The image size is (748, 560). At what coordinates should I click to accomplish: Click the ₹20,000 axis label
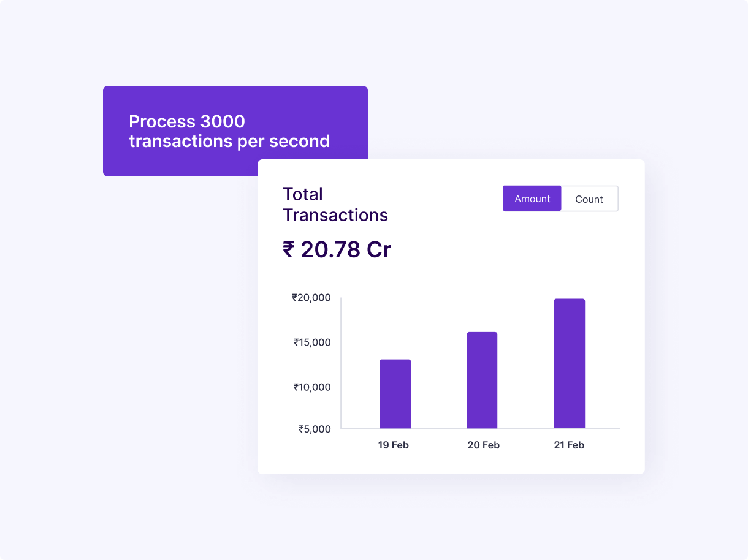(x=311, y=298)
